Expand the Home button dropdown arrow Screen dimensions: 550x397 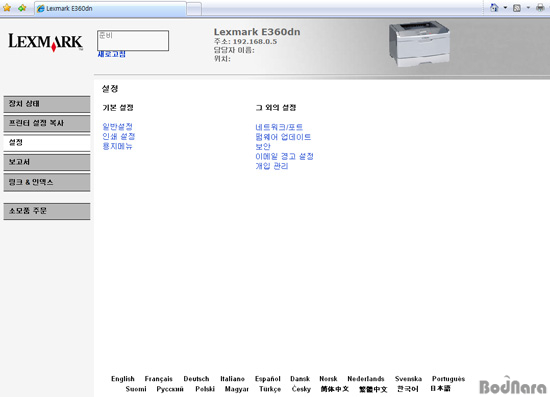505,8
